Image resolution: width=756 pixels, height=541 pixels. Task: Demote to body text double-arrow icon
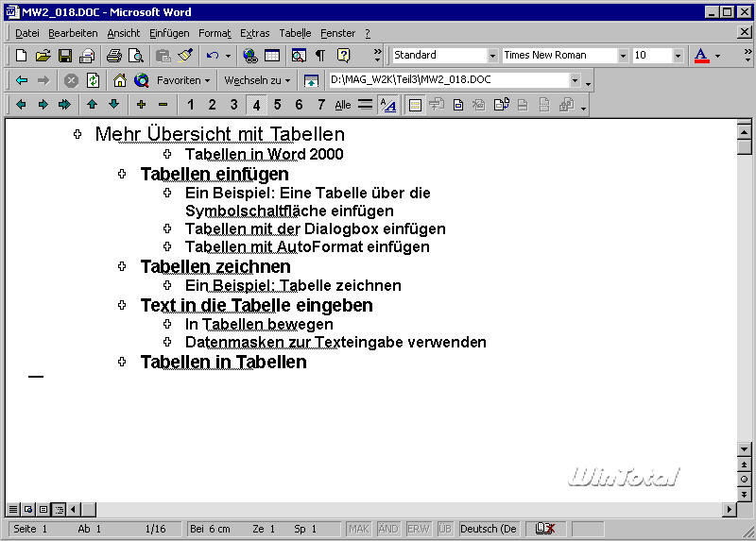click(64, 105)
